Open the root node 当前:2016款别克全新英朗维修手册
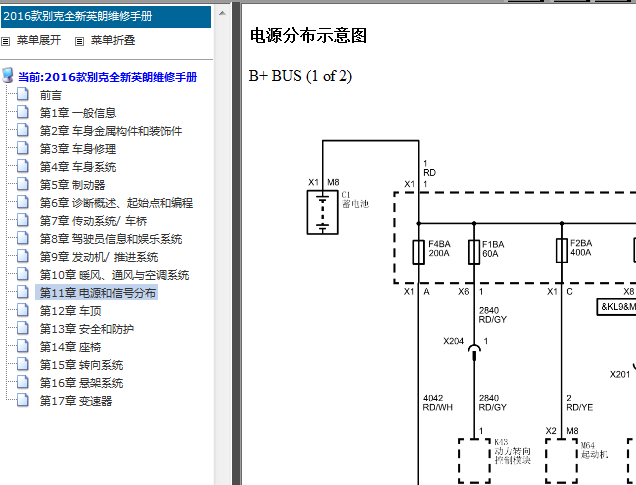The width and height of the screenshot is (636, 485). click(x=107, y=77)
